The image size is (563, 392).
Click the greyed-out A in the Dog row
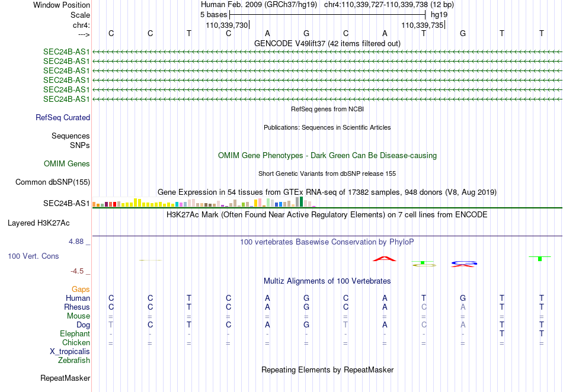tap(463, 325)
